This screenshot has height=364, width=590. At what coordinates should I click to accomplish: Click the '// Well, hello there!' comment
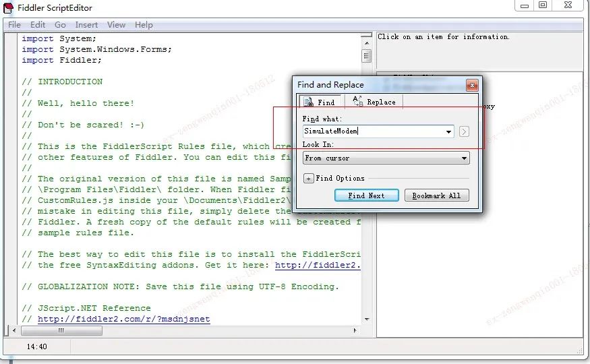[78, 103]
